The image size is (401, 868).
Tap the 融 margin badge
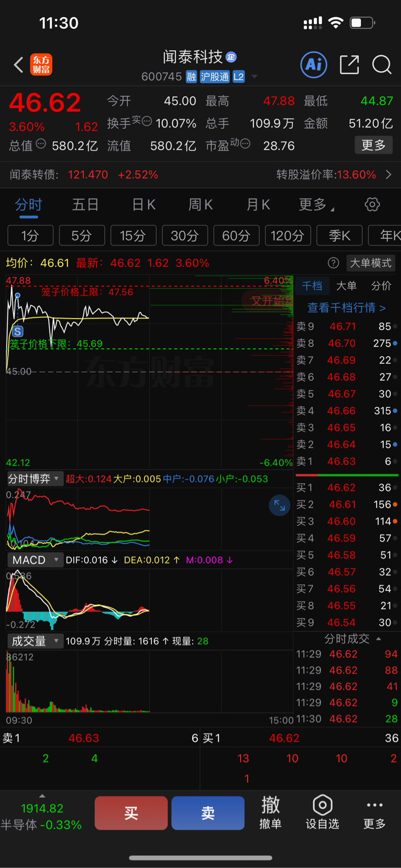(191, 77)
